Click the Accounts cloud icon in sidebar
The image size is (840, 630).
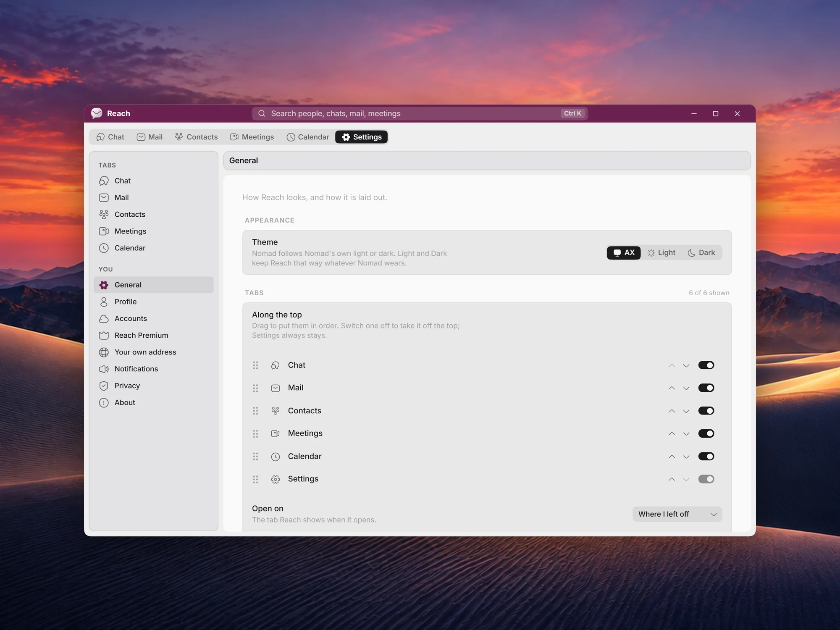pyautogui.click(x=104, y=318)
